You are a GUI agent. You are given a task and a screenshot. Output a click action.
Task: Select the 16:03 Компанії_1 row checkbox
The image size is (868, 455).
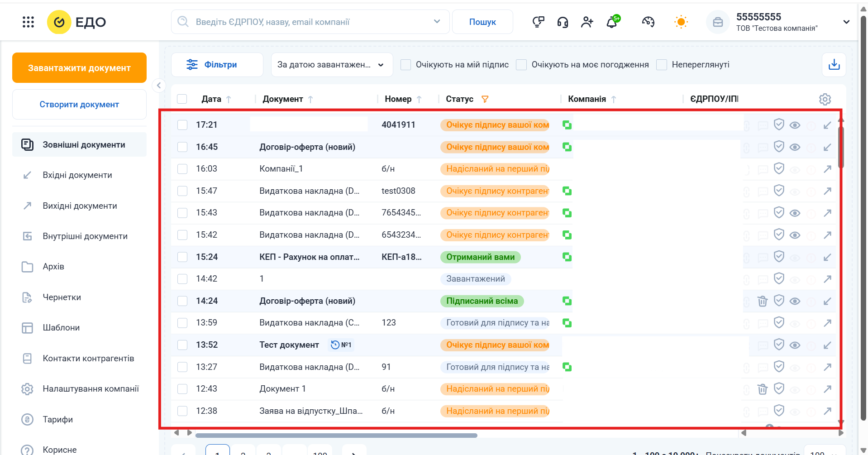(182, 169)
